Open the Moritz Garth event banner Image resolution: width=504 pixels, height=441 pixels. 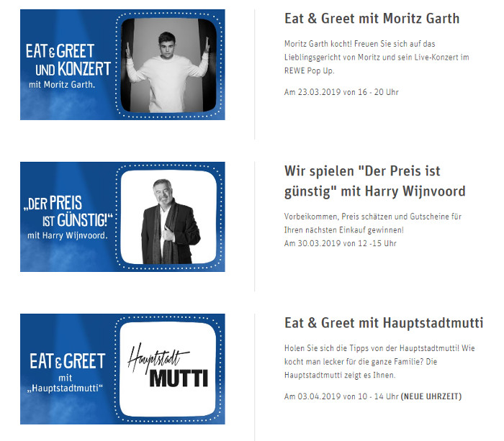(122, 65)
